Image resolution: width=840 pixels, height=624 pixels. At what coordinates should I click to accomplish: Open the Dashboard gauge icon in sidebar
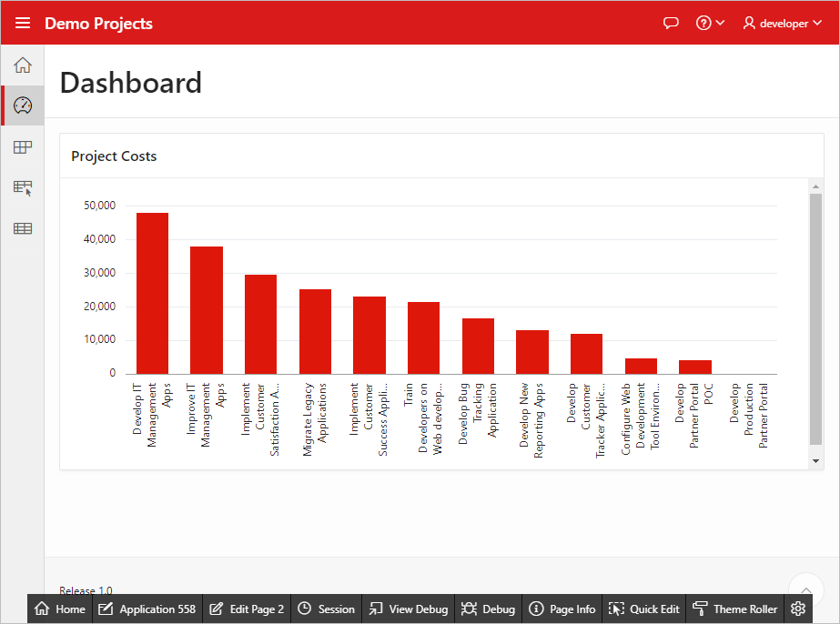22,105
